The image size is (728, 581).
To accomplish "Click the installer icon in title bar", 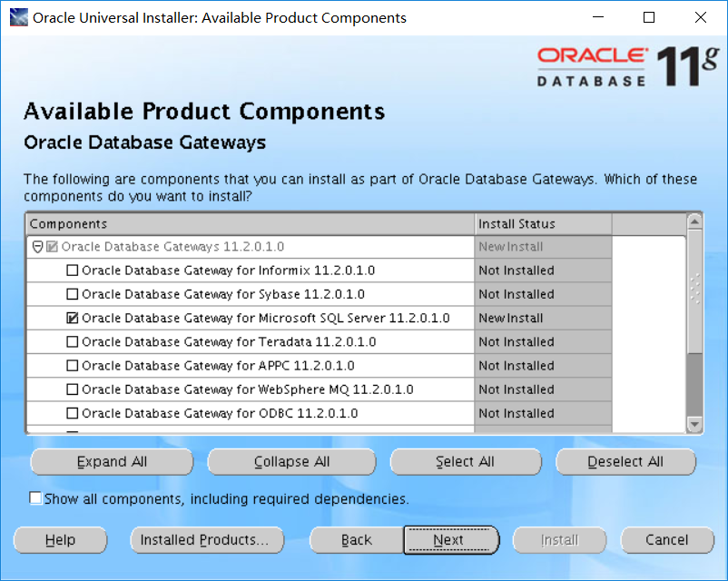I will tap(18, 17).
